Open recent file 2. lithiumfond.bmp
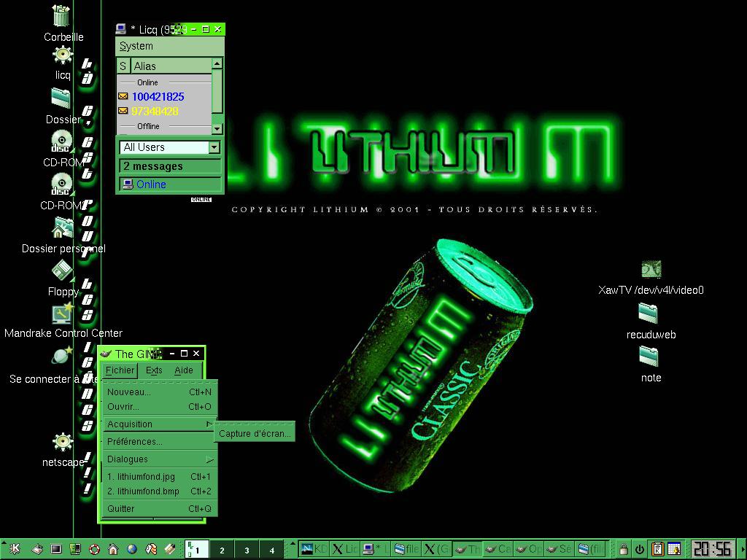The width and height of the screenshot is (747, 560). click(x=160, y=491)
